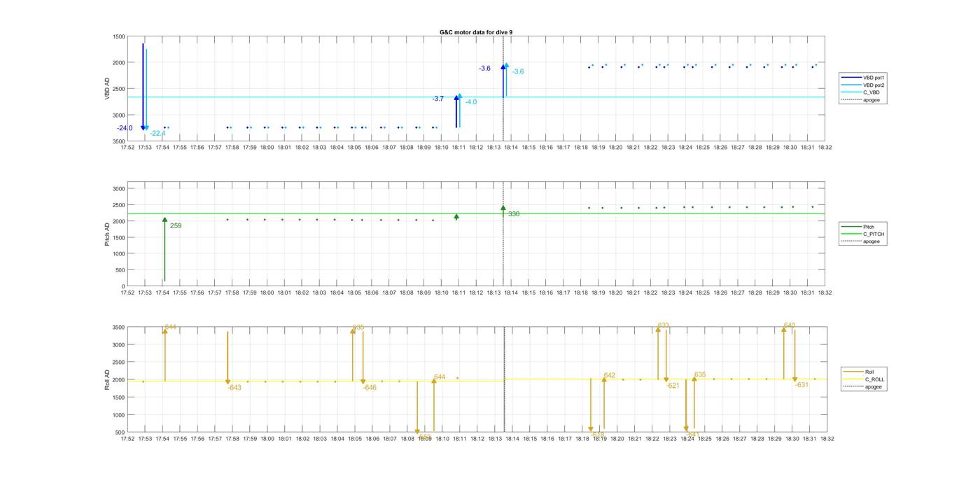The width and height of the screenshot is (980, 485).
Task: Click the '500' tick on the Roll axis
Action: point(121,433)
